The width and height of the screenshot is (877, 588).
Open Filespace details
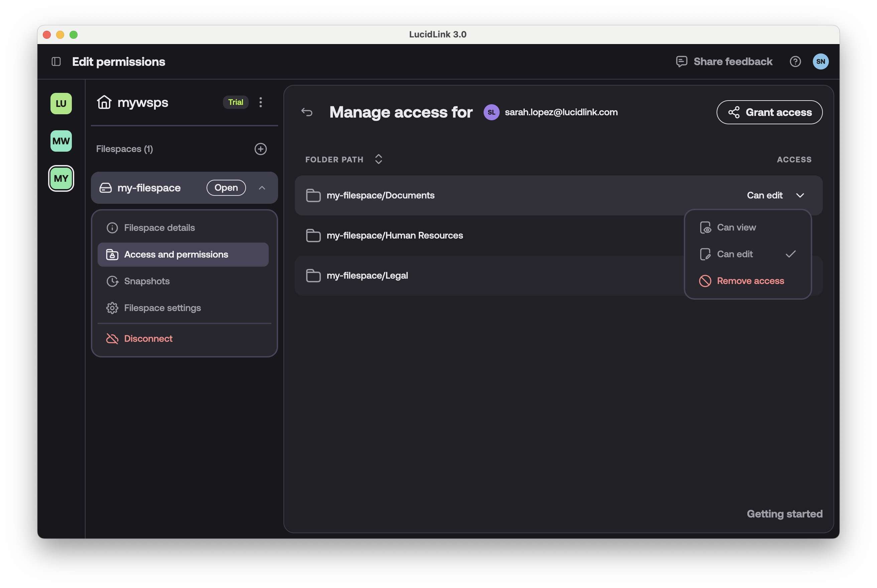click(x=183, y=228)
